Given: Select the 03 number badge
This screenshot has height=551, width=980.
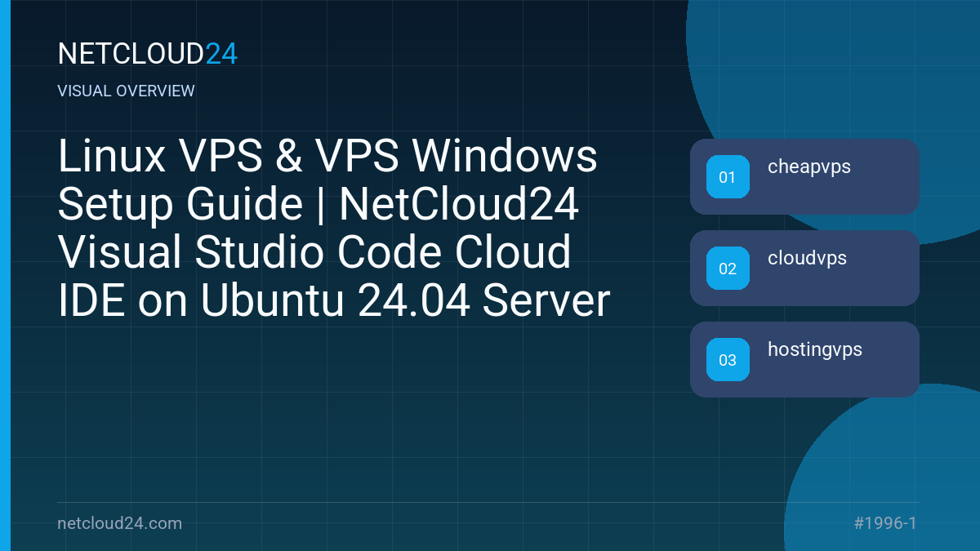Looking at the screenshot, I should [x=728, y=360].
